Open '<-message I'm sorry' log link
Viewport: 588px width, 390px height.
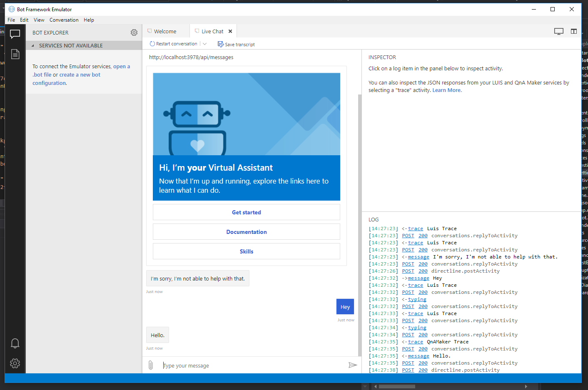(419, 257)
